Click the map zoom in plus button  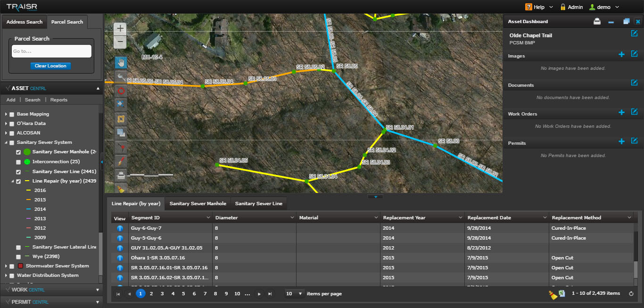click(x=121, y=28)
